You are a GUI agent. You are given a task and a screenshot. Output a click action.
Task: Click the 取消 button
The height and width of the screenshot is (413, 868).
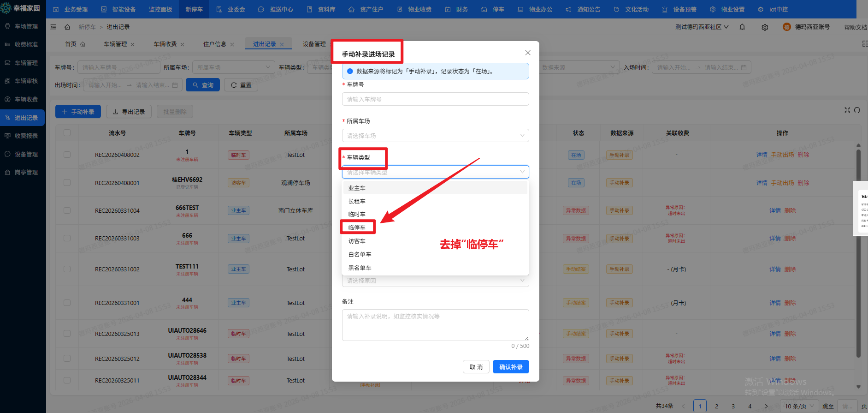click(x=476, y=367)
